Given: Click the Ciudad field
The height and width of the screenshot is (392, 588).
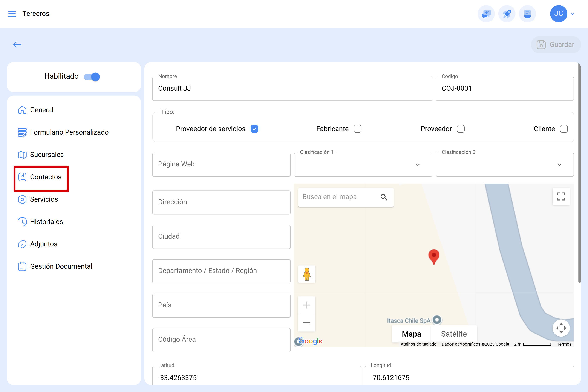Looking at the screenshot, I should (x=221, y=237).
